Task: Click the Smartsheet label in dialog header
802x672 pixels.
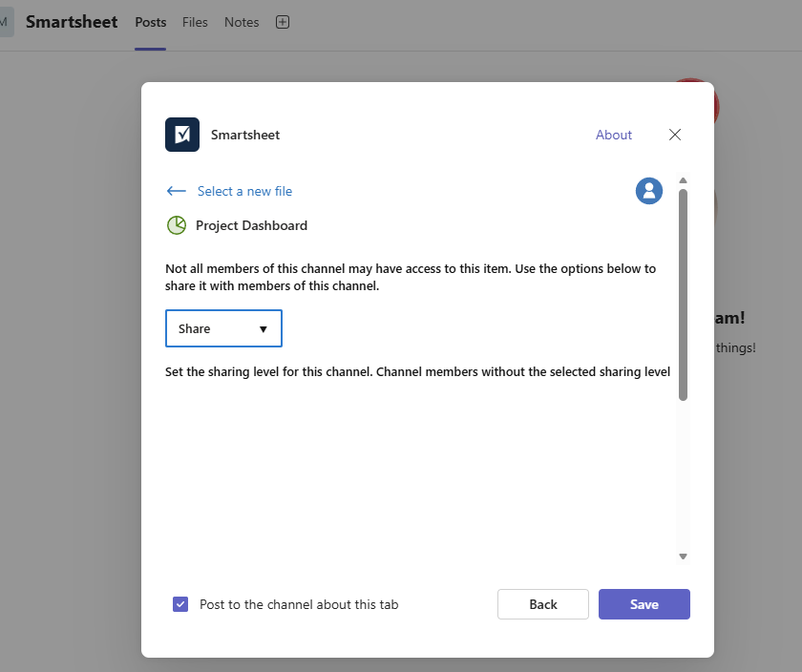Action: pyautogui.click(x=245, y=135)
